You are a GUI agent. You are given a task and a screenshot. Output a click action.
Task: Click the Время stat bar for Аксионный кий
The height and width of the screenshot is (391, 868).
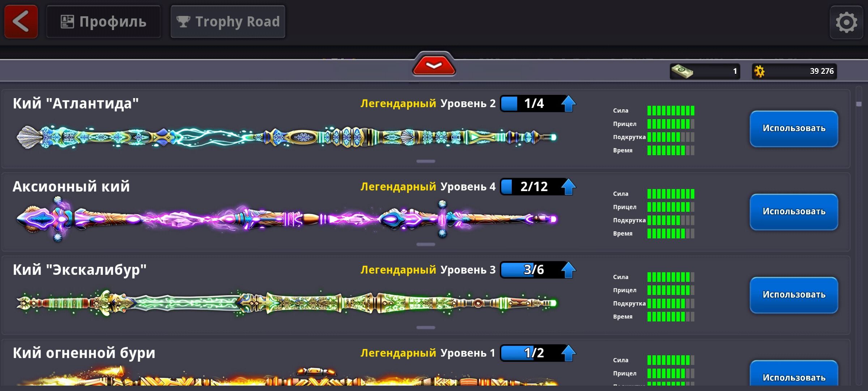click(671, 234)
